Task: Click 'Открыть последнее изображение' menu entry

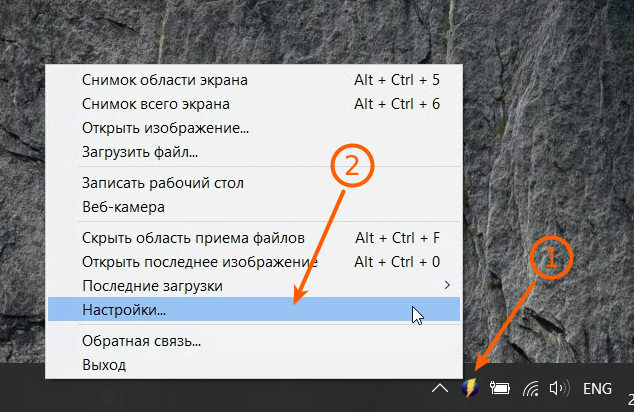Action: tap(199, 262)
